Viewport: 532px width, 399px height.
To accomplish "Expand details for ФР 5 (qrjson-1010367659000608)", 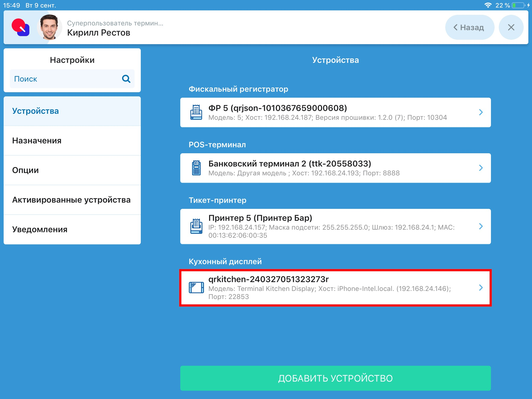I will point(481,112).
